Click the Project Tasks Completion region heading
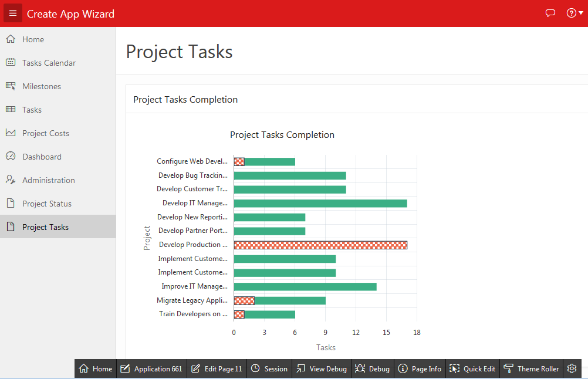 pyautogui.click(x=185, y=99)
